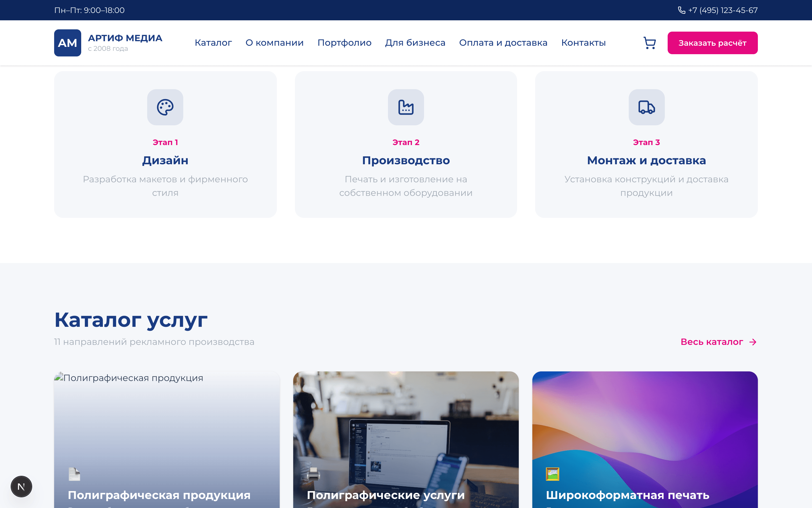Image resolution: width=812 pixels, height=508 pixels.
Task: Open the Широкоформатная печать card title
Action: (x=627, y=495)
